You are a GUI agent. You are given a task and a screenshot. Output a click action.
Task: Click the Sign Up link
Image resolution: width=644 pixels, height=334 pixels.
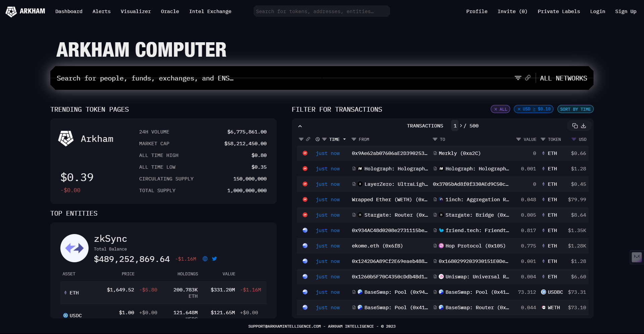pyautogui.click(x=626, y=11)
